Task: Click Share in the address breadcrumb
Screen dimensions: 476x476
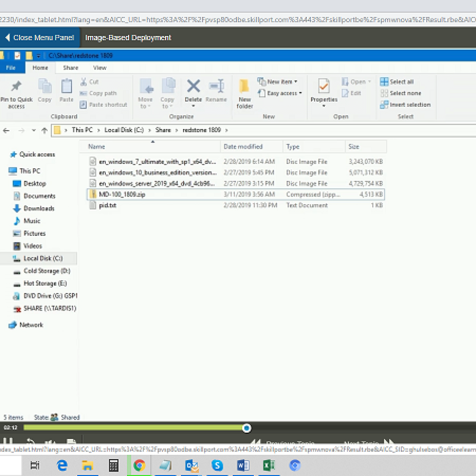Action: [163, 130]
